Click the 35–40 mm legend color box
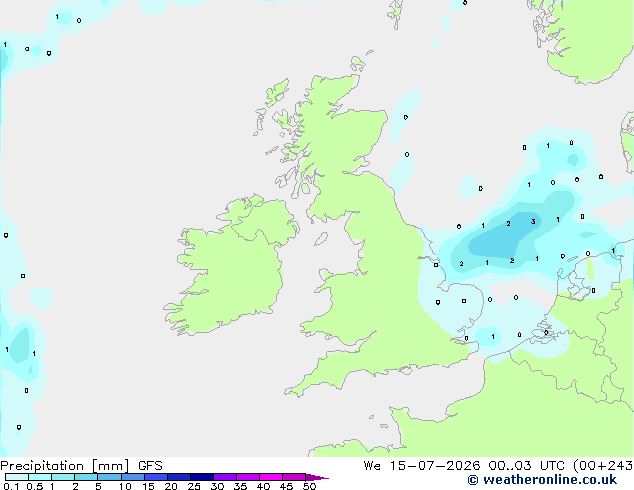The image size is (634, 490). 247,477
